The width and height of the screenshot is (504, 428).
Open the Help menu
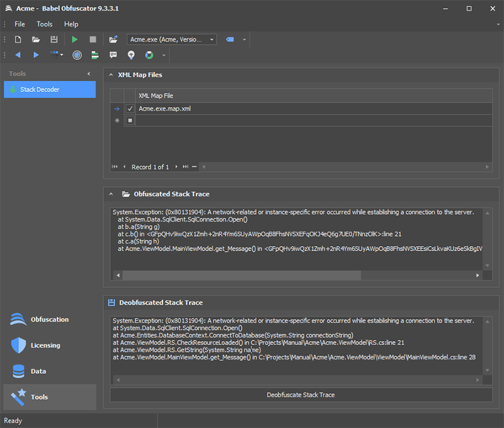[71, 24]
